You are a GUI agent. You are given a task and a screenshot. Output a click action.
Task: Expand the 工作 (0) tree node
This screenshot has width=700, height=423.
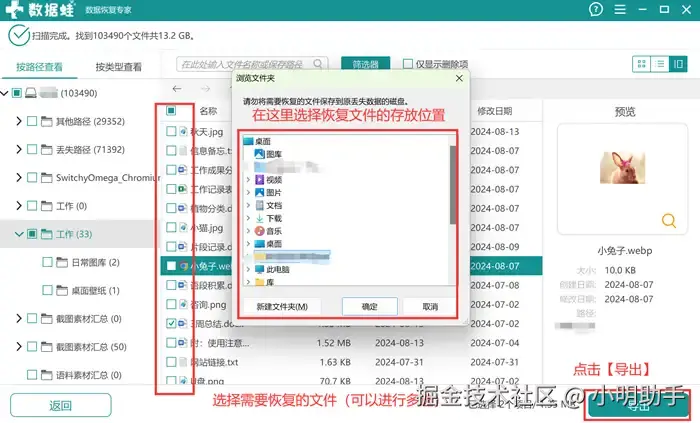18,206
